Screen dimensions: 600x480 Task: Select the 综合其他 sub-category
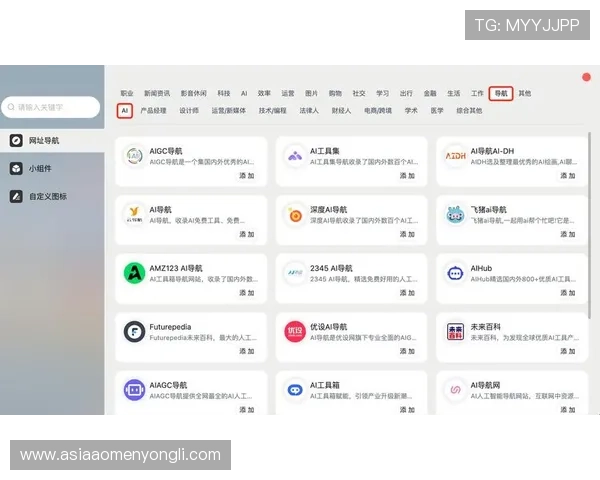tap(469, 111)
